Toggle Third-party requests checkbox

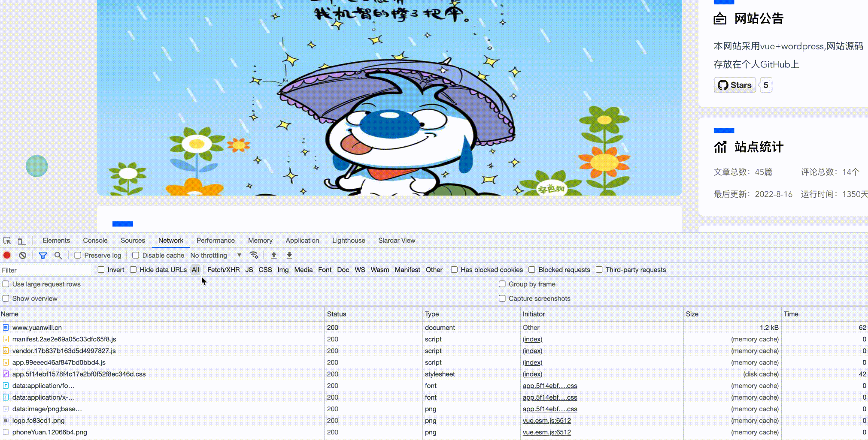click(x=599, y=270)
